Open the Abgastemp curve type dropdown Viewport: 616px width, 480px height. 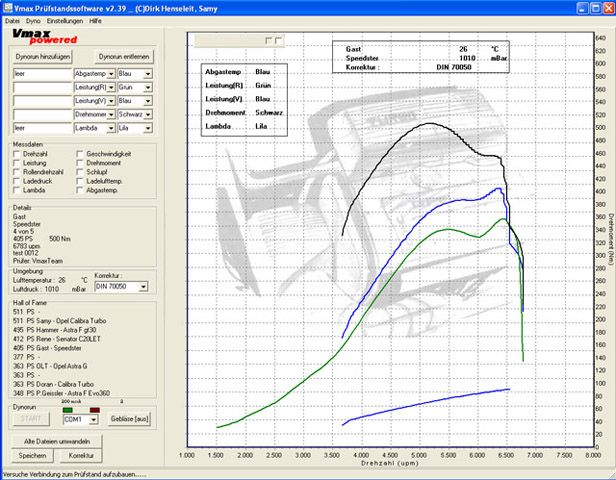tap(111, 74)
